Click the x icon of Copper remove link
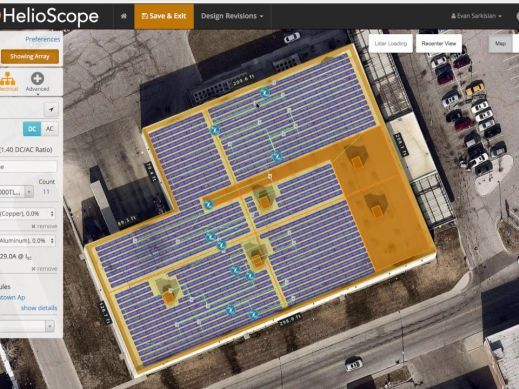Viewport: 519px width, 389px height. [x=33, y=226]
